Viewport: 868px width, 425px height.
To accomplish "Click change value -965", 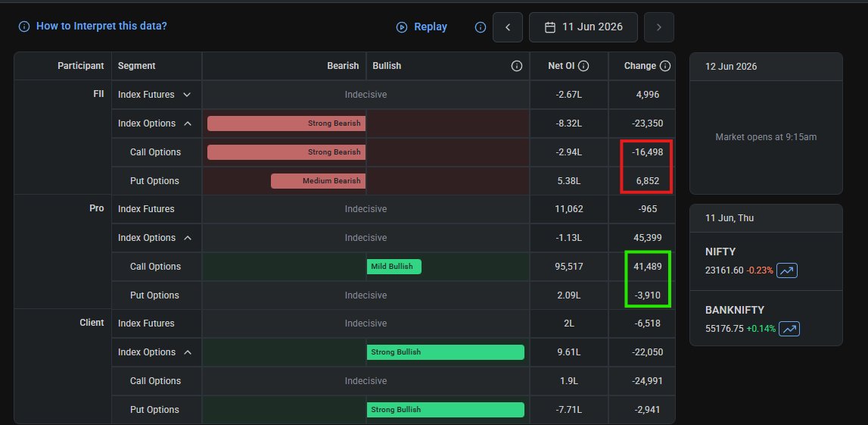I will 647,209.
